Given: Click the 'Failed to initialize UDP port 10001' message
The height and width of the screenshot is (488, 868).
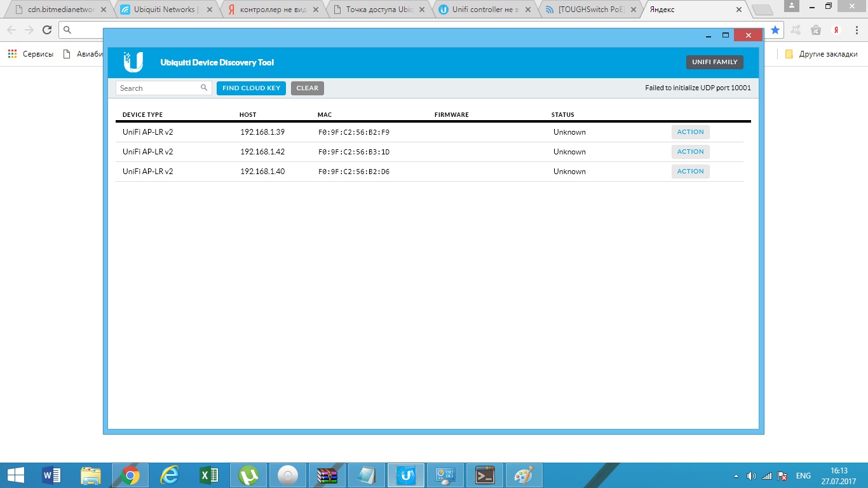Looking at the screenshot, I should (x=698, y=88).
